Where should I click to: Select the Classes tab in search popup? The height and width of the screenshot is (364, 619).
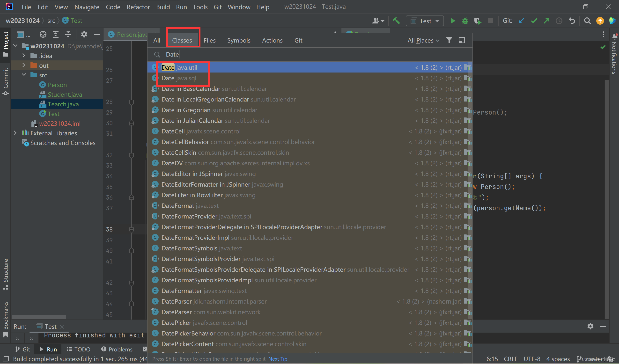pyautogui.click(x=182, y=40)
